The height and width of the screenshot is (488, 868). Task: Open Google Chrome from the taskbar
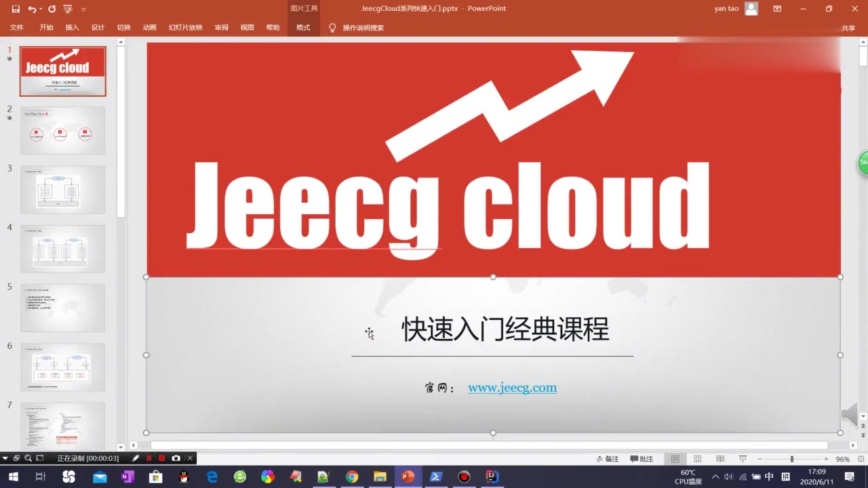(x=351, y=476)
